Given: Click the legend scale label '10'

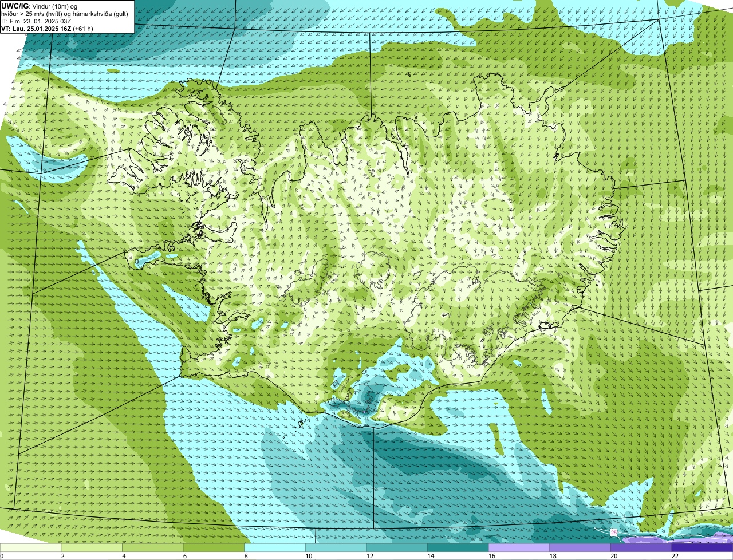Looking at the screenshot, I should click(x=309, y=556).
